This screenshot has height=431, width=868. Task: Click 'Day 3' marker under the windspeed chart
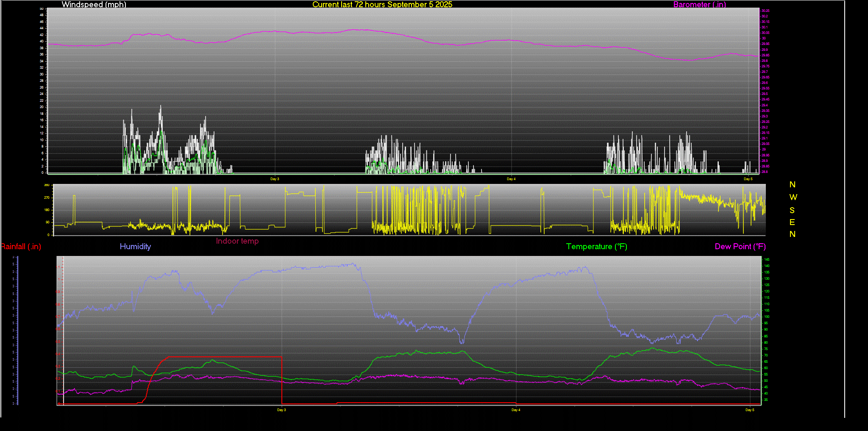(x=275, y=179)
